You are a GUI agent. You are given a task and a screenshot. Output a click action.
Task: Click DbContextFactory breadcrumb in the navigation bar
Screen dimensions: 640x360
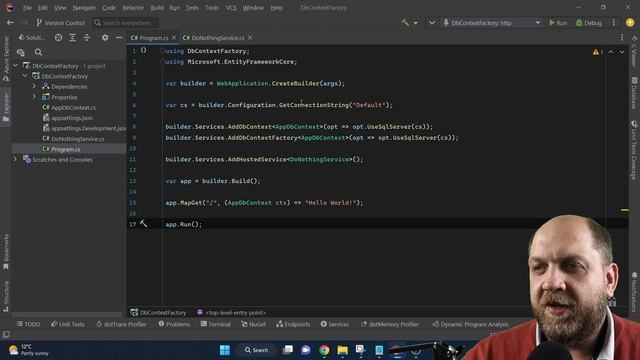click(158, 313)
